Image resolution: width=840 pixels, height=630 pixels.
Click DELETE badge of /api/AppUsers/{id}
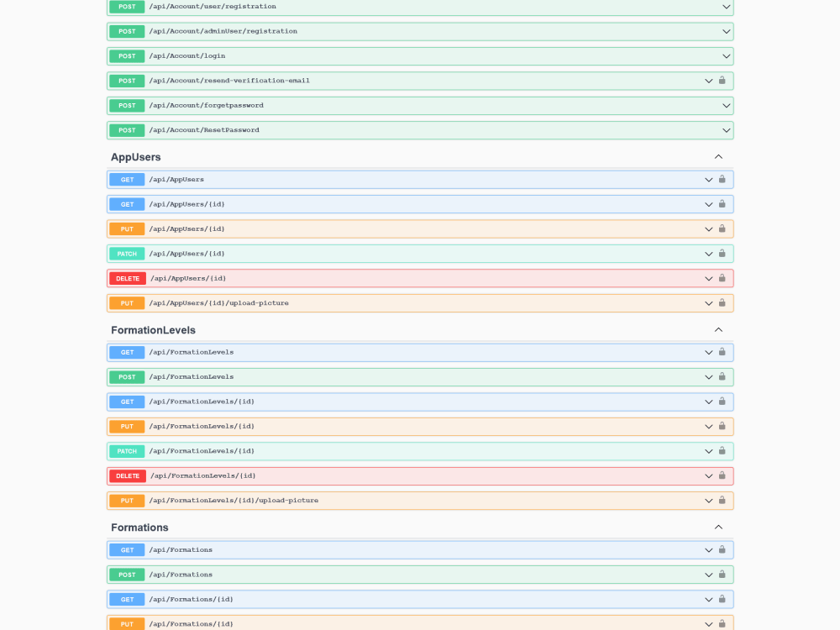point(128,278)
